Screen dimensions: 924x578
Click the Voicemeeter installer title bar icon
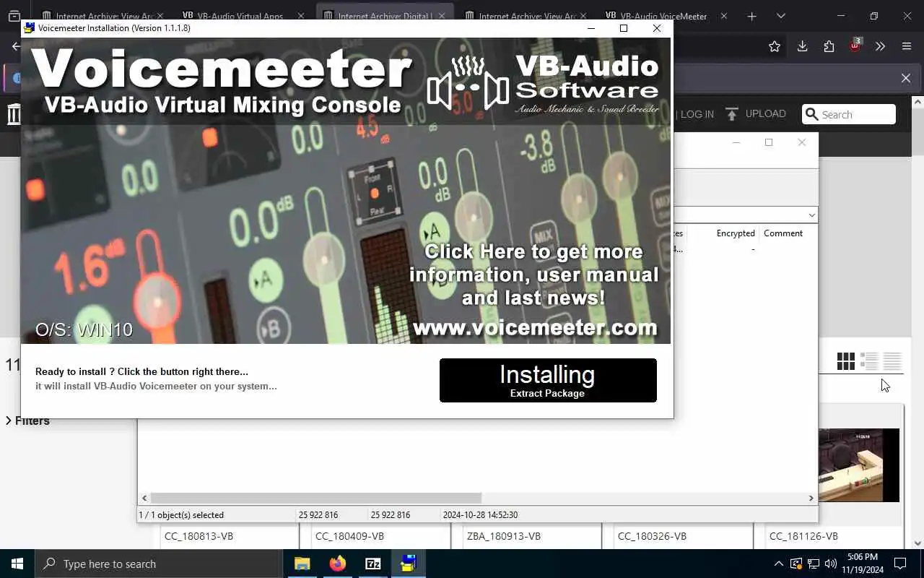coord(30,28)
